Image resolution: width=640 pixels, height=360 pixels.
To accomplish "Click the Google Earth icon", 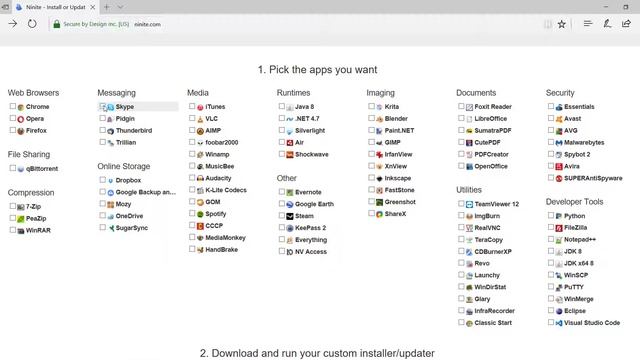I will pos(290,204).
